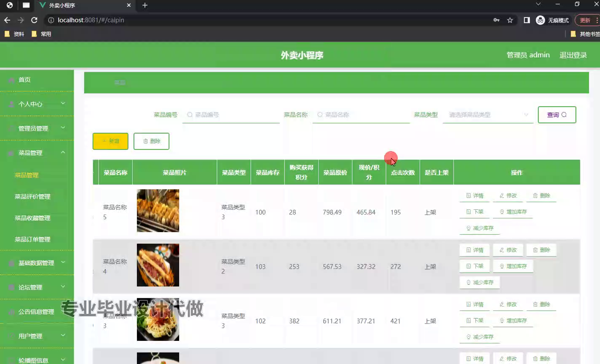Expand the 个人中心 sidebar menu
This screenshot has width=600, height=364.
coord(37,104)
